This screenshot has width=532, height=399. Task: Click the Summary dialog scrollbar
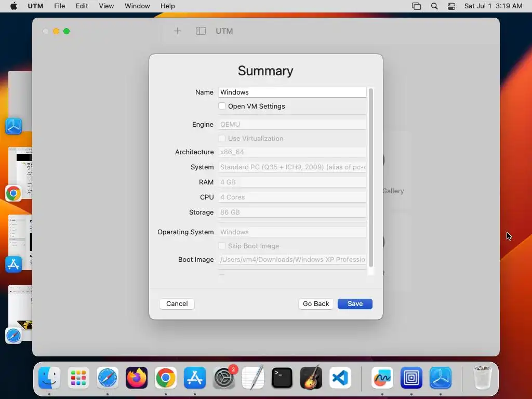pyautogui.click(x=371, y=178)
